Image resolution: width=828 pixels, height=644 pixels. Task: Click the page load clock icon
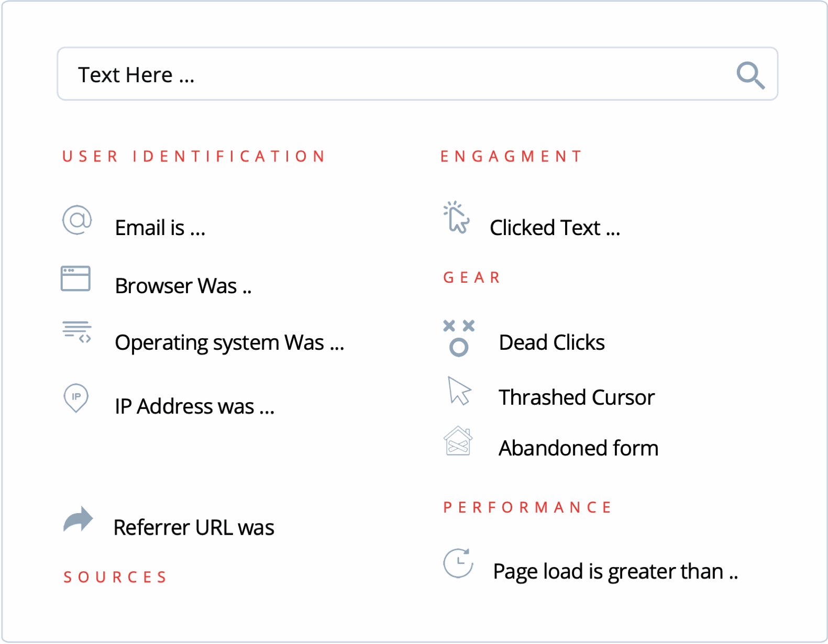(458, 563)
